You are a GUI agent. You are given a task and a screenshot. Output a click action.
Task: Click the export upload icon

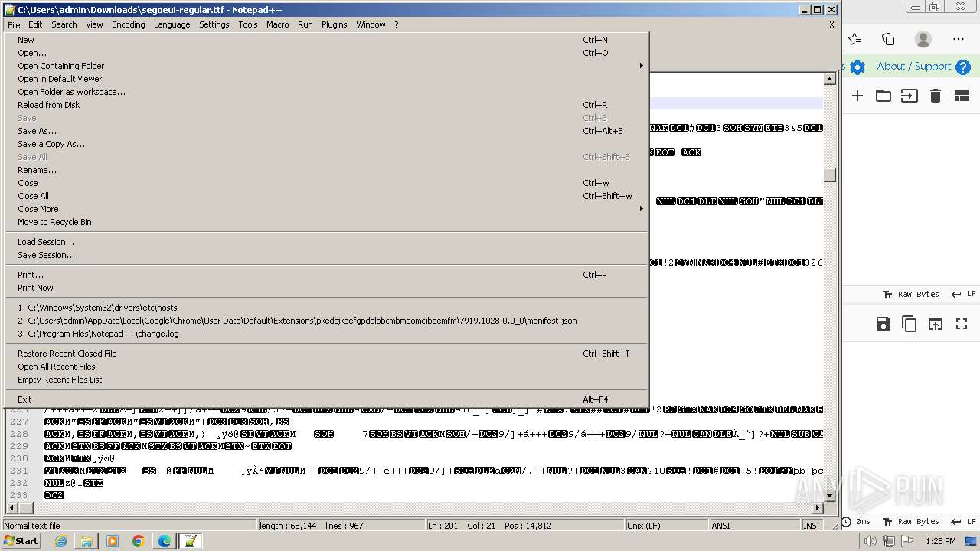(x=936, y=324)
